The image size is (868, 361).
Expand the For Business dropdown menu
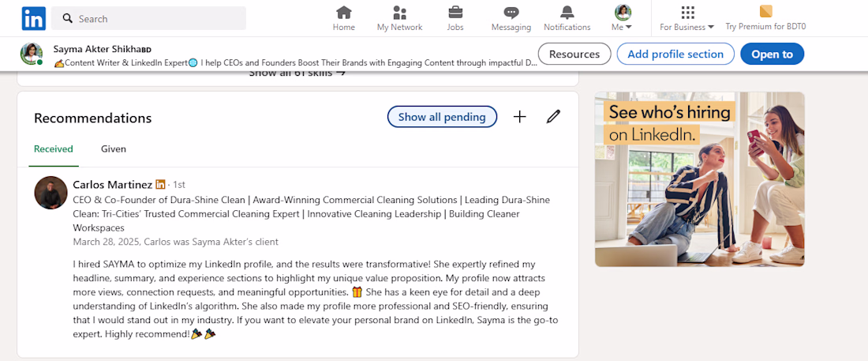[687, 18]
